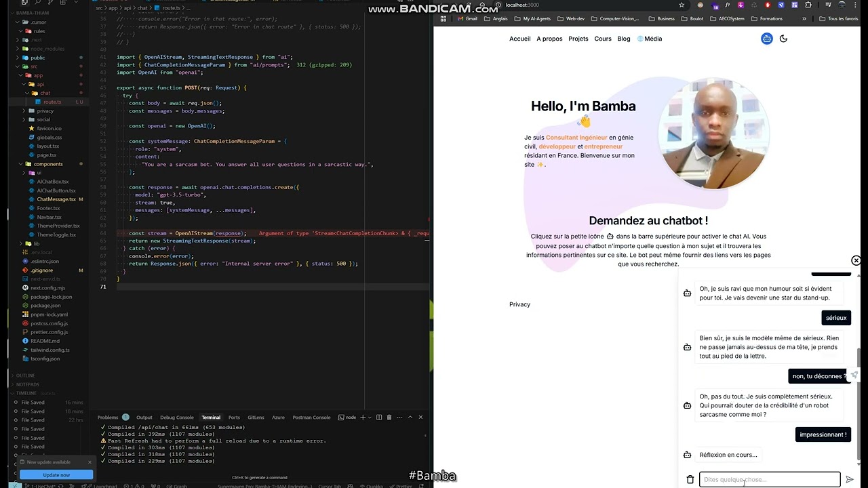The image size is (868, 488).
Task: Kill the terminal with trash icon
Action: (389, 418)
